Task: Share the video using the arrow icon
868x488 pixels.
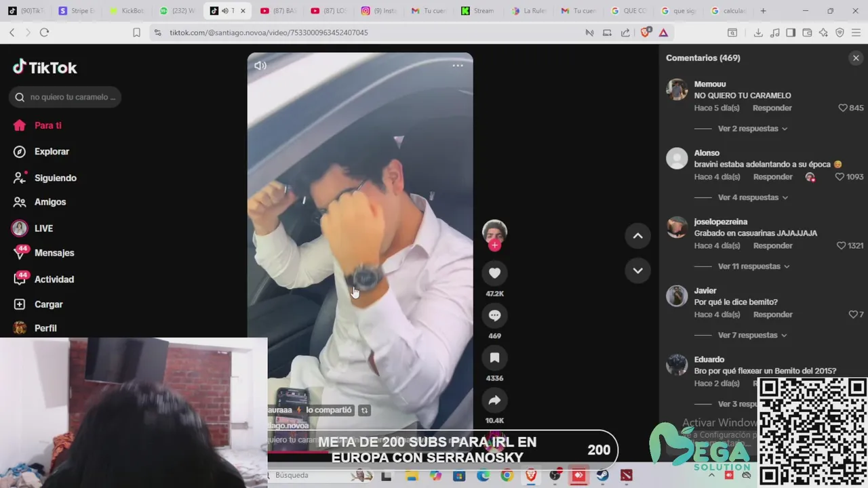Action: tap(494, 401)
